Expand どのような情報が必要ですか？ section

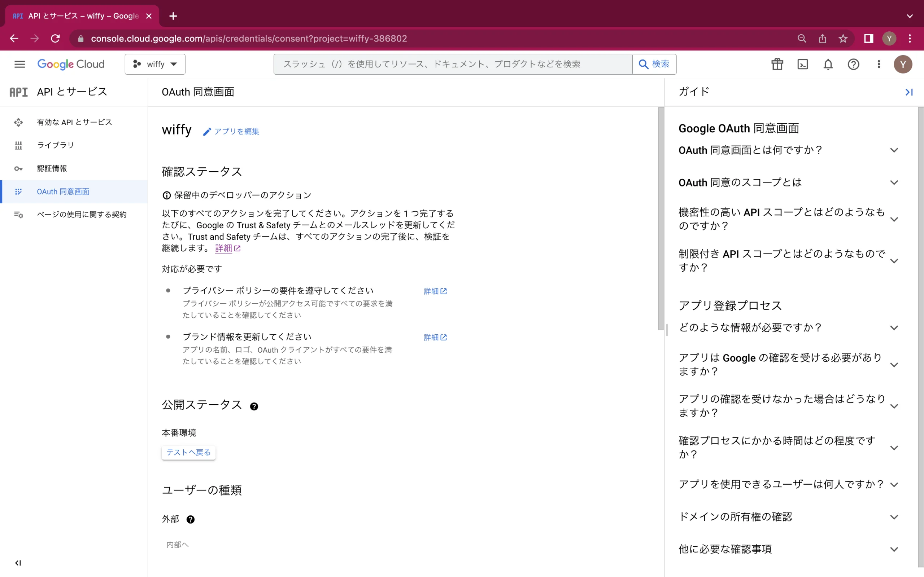[788, 327]
